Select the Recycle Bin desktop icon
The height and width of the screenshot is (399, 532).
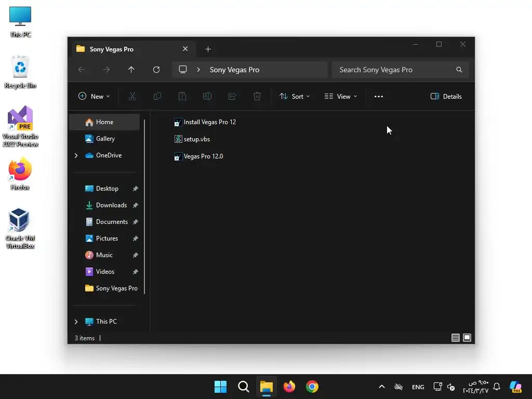[x=20, y=72]
